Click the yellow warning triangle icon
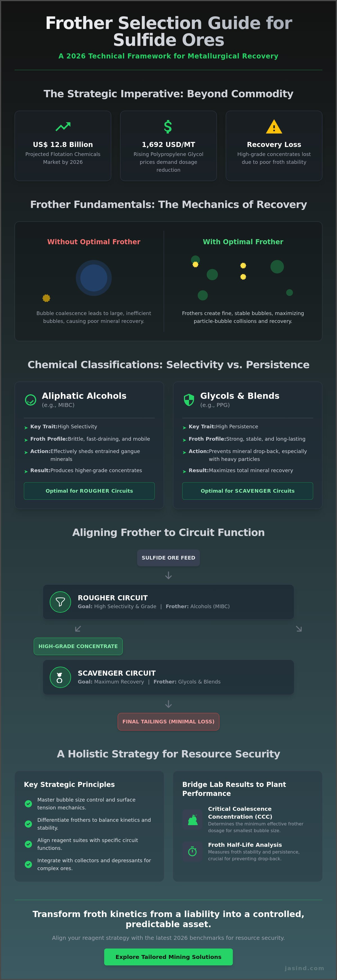The width and height of the screenshot is (337, 980). 274,127
